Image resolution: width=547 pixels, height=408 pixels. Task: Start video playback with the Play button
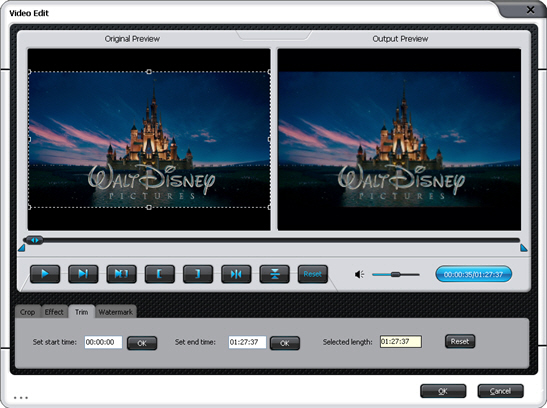tap(45, 274)
